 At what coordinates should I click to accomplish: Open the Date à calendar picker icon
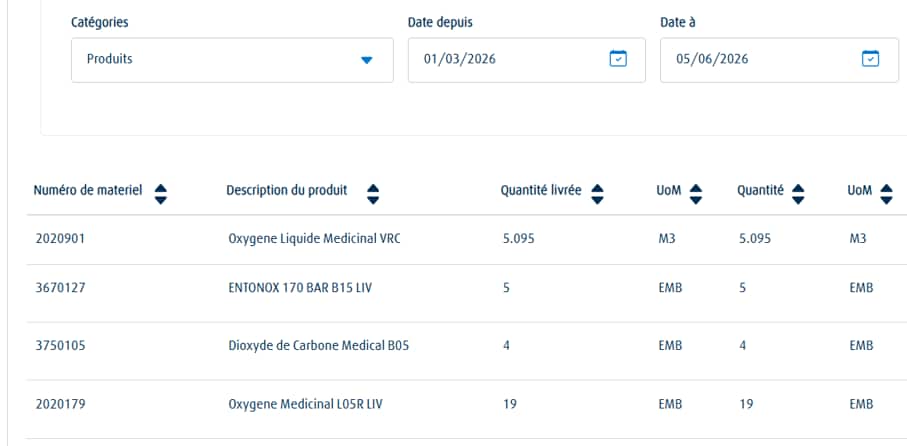870,58
